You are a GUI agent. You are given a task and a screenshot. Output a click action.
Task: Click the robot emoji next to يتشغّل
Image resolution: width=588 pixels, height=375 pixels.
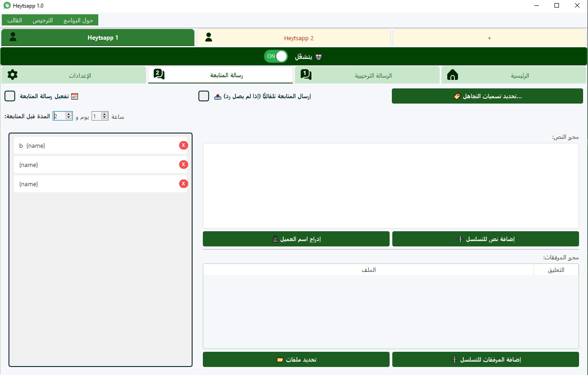coord(319,57)
